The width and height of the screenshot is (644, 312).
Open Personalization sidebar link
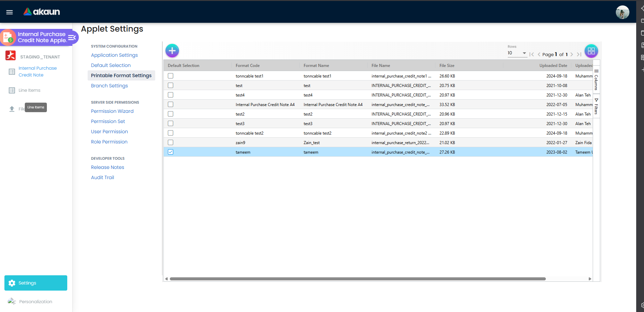36,302
